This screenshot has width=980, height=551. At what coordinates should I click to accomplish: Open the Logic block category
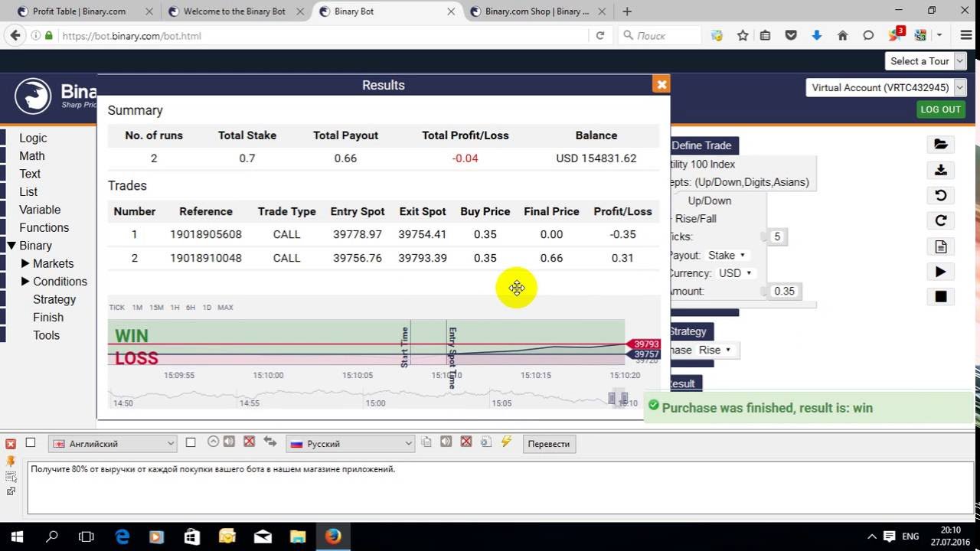33,138
